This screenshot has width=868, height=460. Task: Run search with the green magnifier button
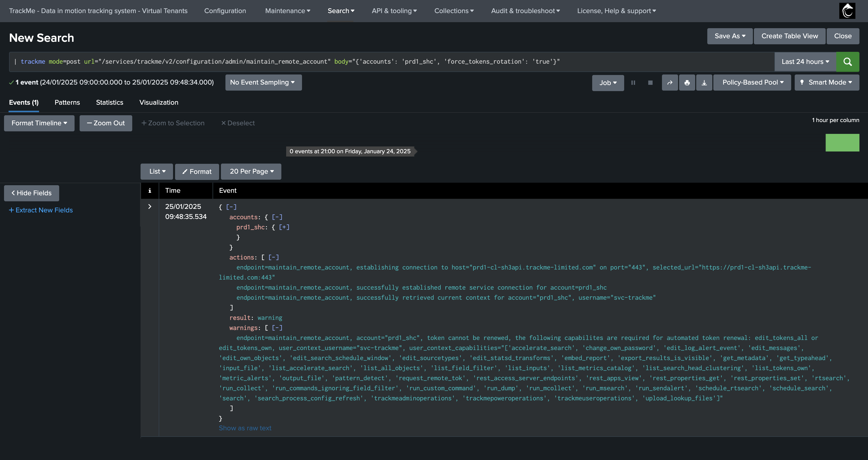coord(847,62)
